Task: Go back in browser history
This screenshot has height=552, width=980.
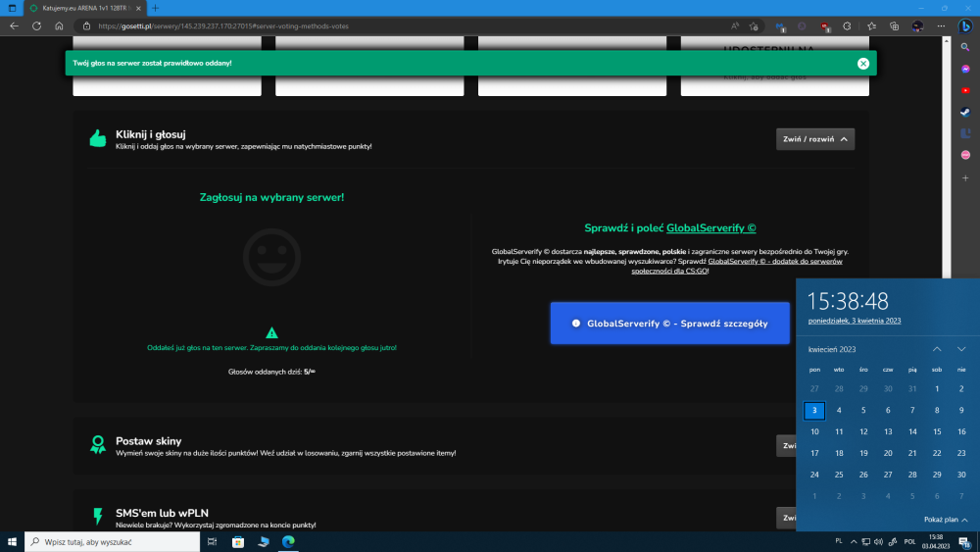Action: pos(14,26)
